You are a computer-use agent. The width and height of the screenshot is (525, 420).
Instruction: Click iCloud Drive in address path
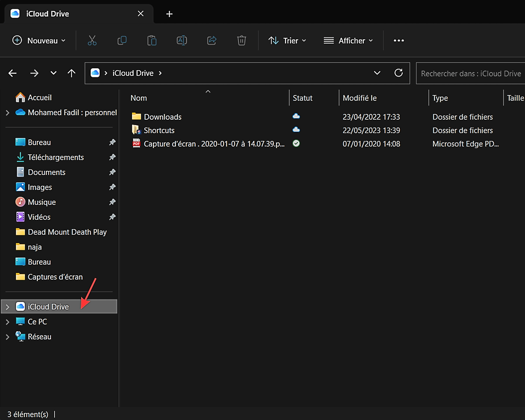point(133,73)
